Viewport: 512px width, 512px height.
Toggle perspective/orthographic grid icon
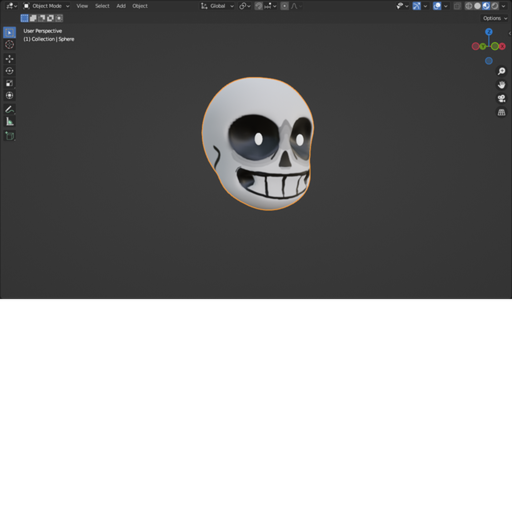pos(501,112)
